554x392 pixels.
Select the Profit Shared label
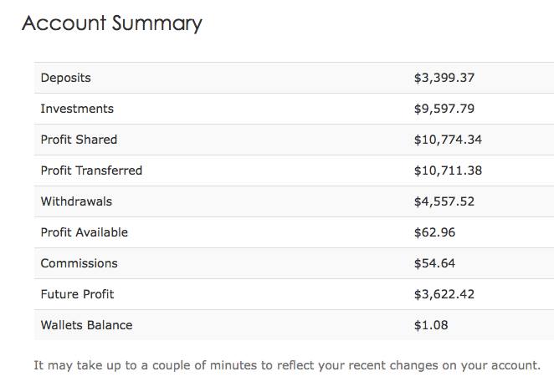[79, 140]
